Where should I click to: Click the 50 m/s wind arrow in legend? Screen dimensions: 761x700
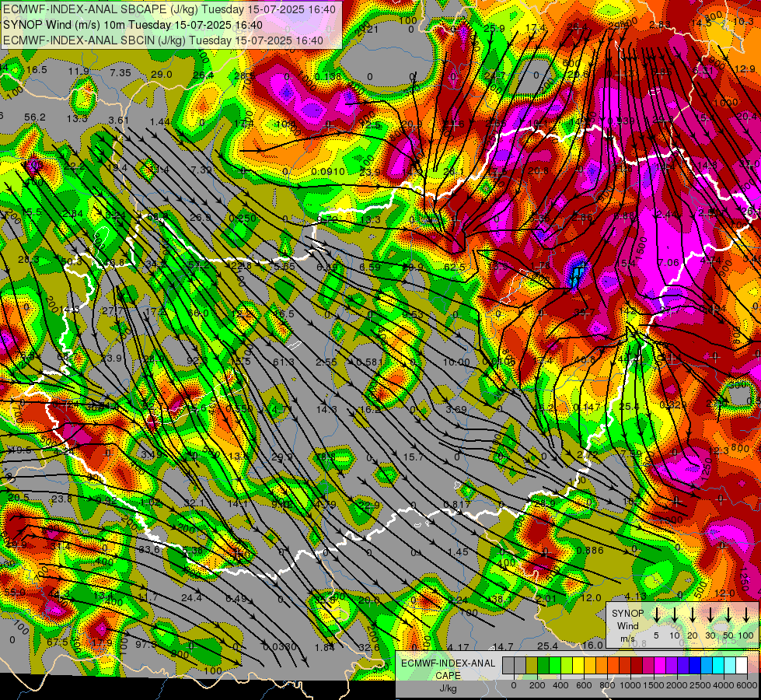point(728,614)
